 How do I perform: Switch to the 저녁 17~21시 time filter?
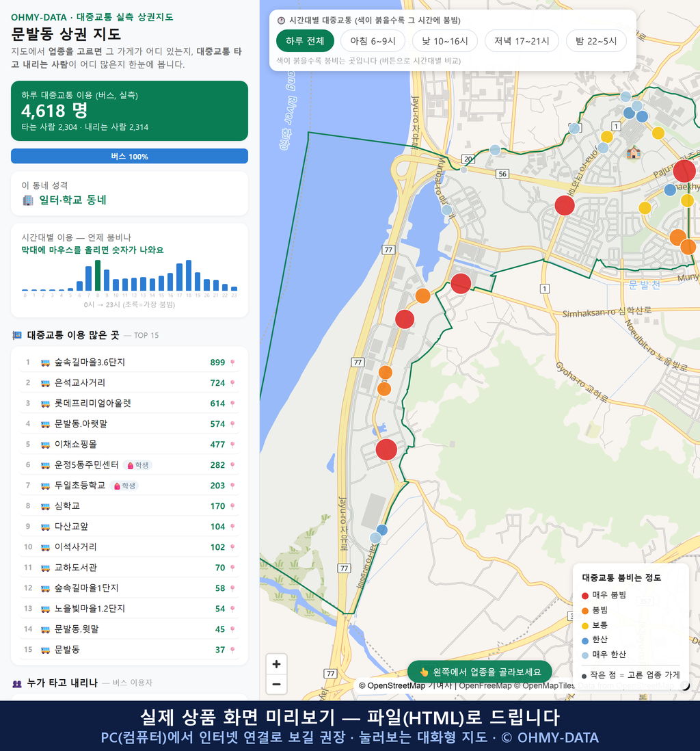(x=522, y=41)
